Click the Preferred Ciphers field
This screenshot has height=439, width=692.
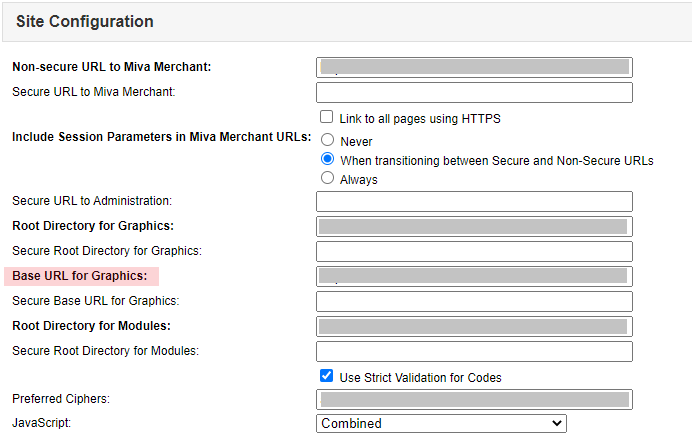coord(474,400)
